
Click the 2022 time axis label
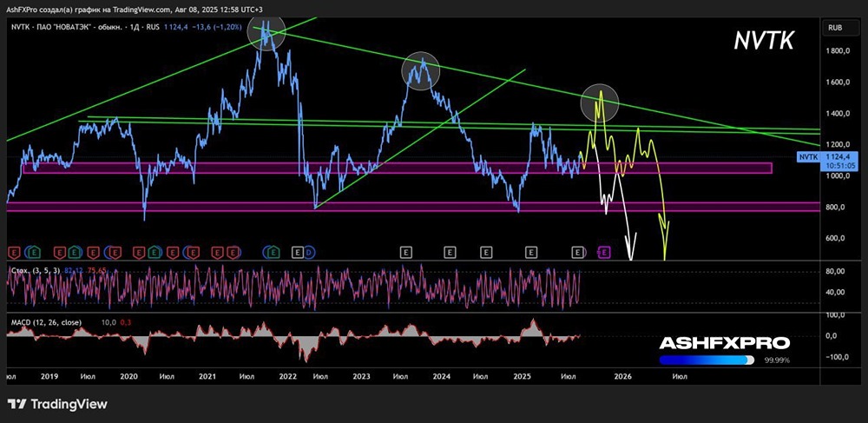288,376
